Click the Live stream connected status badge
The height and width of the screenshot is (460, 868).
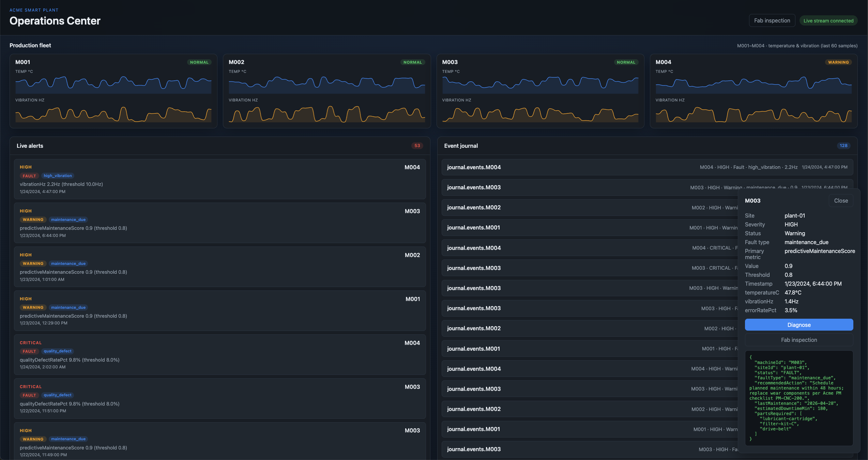(828, 21)
